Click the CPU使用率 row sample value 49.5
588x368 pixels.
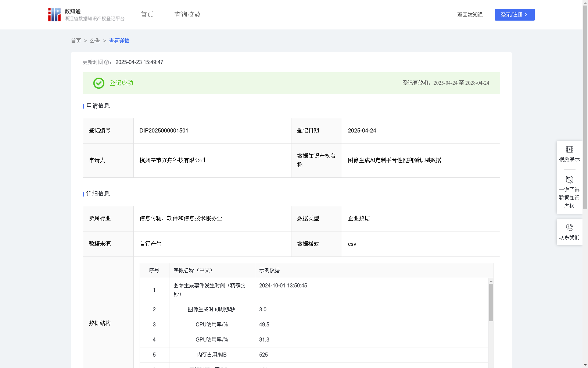(x=264, y=325)
